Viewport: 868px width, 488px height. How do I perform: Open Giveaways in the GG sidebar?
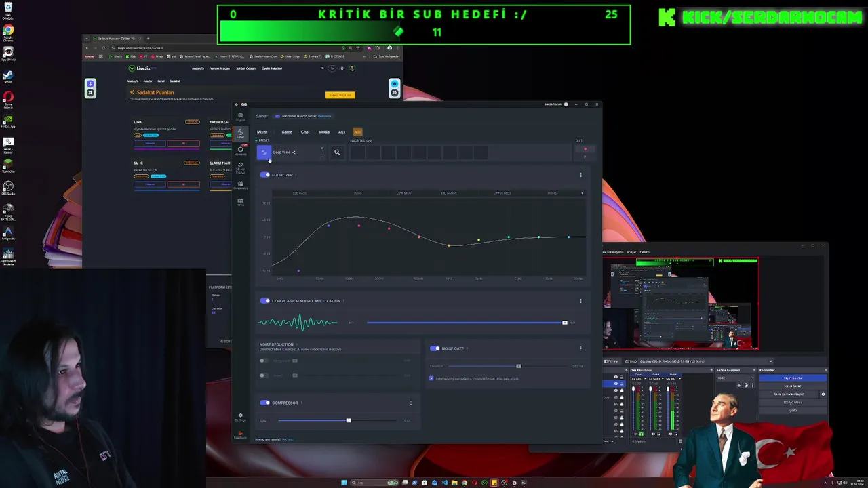(x=240, y=185)
